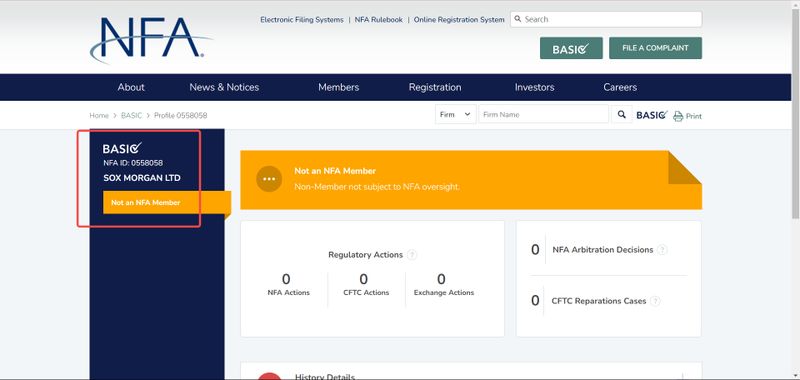The image size is (800, 380).
Task: Click the magnifier icon in top search
Action: click(518, 19)
